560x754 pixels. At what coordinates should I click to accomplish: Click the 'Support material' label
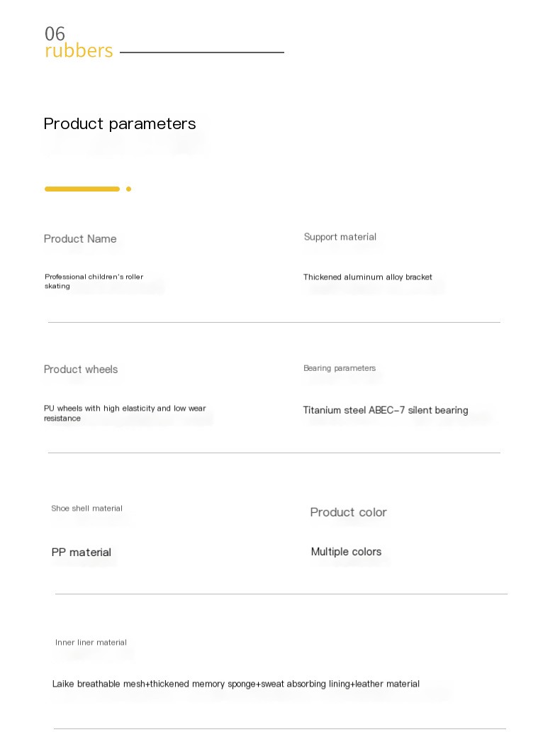click(340, 237)
